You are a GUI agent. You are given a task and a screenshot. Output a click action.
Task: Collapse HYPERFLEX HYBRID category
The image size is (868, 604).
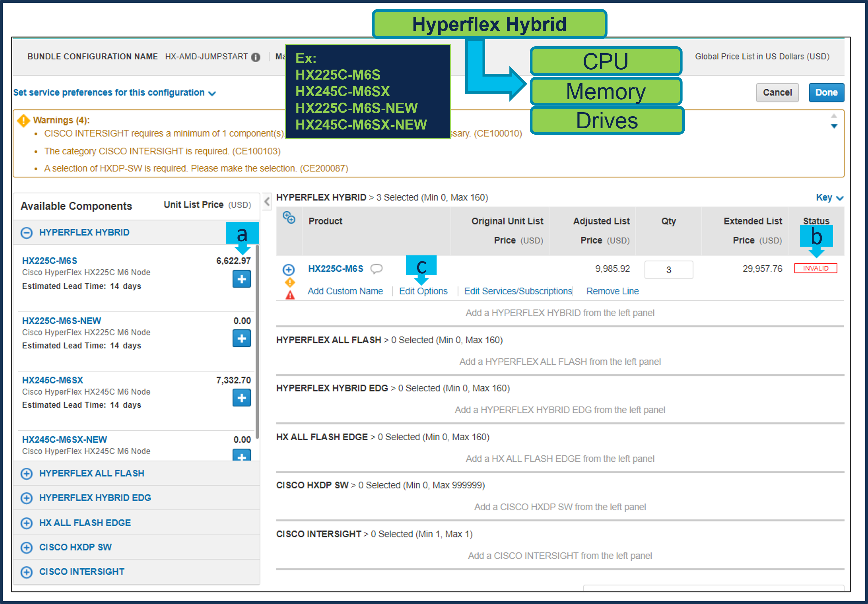pos(26,233)
